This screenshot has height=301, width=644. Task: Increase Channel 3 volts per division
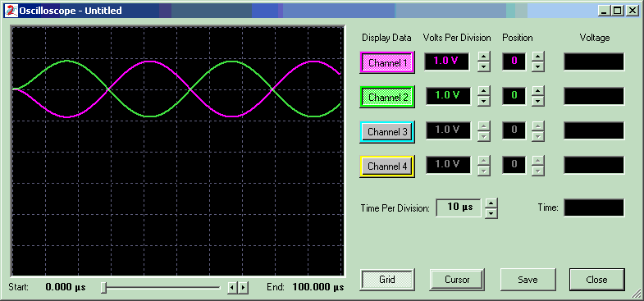pyautogui.click(x=484, y=125)
